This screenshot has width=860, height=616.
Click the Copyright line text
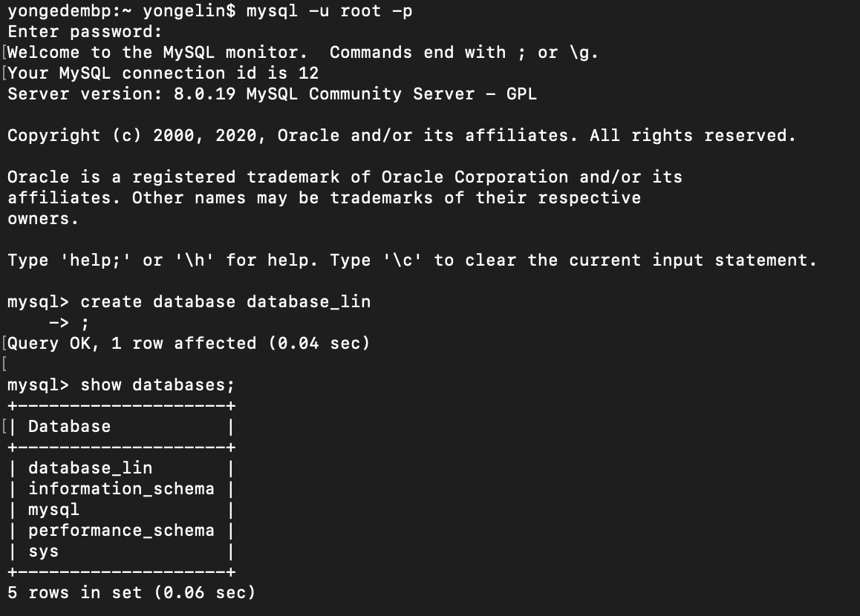(x=401, y=136)
